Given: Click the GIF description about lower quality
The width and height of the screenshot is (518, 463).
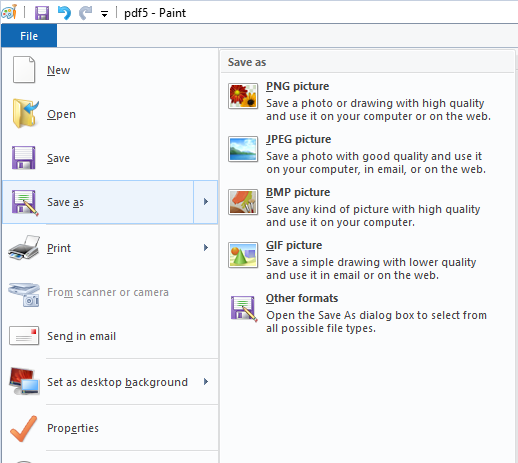Looking at the screenshot, I should tap(371, 269).
